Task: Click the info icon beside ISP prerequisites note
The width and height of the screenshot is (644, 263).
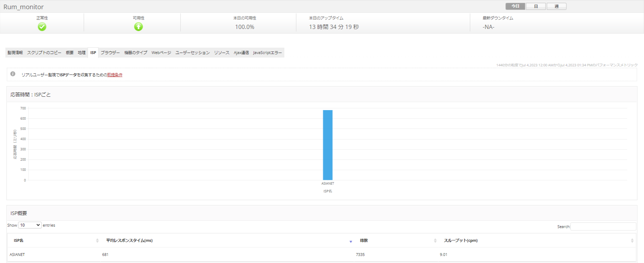Action: [x=13, y=74]
